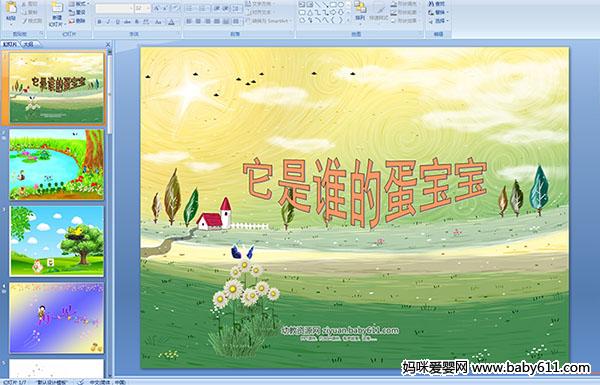600x385 pixels.
Task: Click the Find icon in editing group
Action: point(437,4)
